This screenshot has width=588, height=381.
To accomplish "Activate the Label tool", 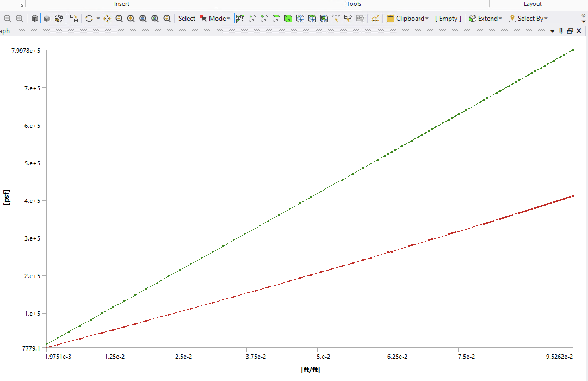I will 348,19.
